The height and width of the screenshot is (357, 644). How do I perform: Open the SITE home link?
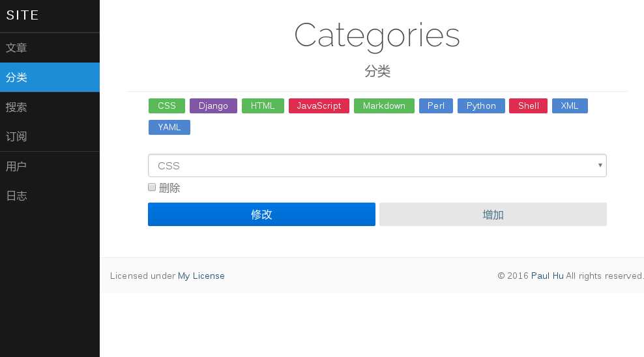click(x=23, y=15)
